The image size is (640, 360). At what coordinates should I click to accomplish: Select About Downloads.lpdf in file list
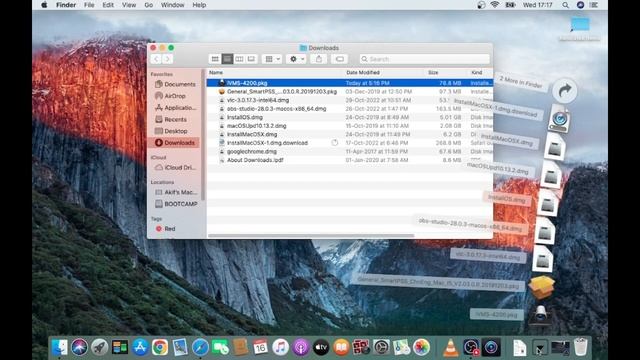[x=350, y=160]
